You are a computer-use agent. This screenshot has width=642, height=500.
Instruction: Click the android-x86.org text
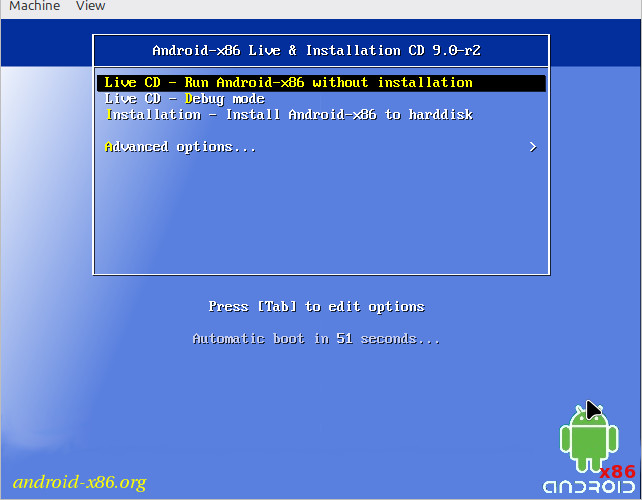79,482
